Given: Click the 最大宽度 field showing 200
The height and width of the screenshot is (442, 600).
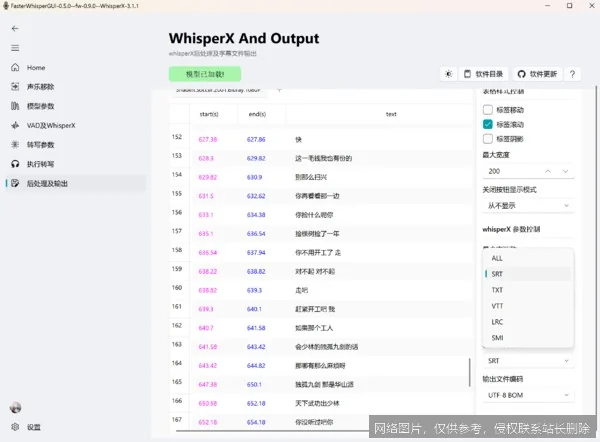Looking at the screenshot, I should (528, 171).
